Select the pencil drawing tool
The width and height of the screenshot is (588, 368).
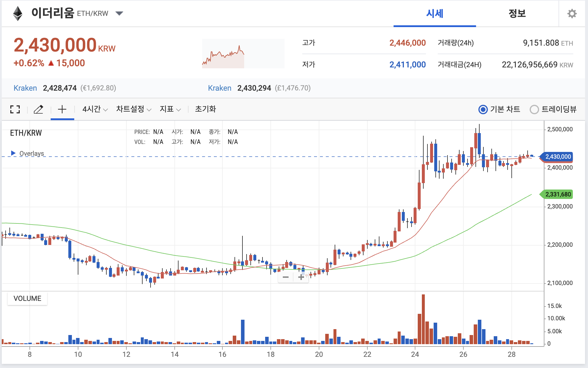click(x=38, y=110)
